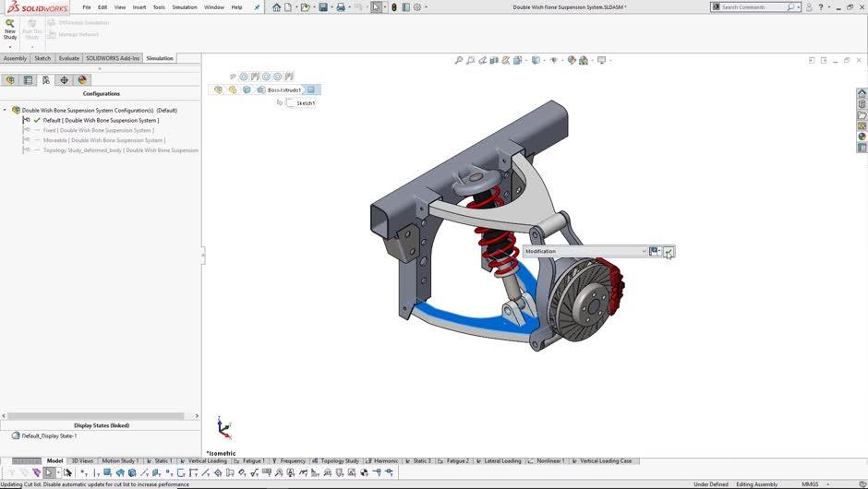Collapse the Double Wish Bone Configuration tree

[5, 110]
